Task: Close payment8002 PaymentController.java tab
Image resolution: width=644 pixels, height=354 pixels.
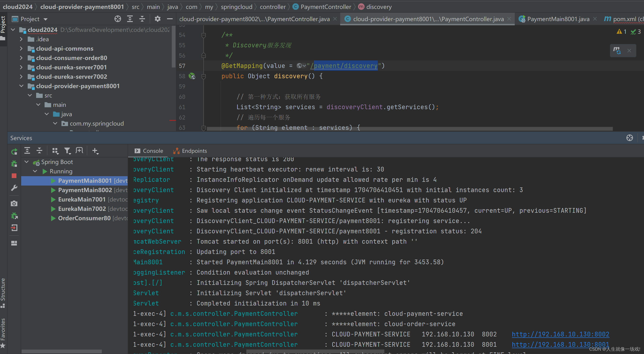Action: (335, 19)
